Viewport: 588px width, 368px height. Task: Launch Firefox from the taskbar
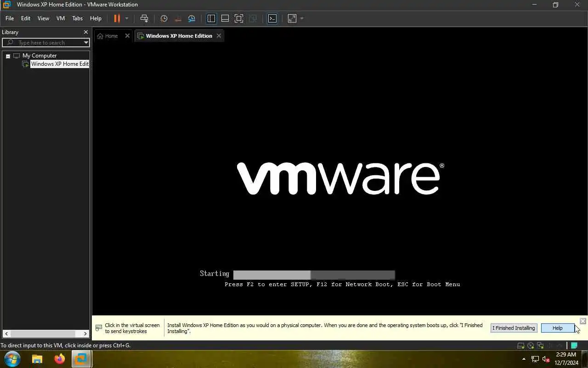coord(60,359)
